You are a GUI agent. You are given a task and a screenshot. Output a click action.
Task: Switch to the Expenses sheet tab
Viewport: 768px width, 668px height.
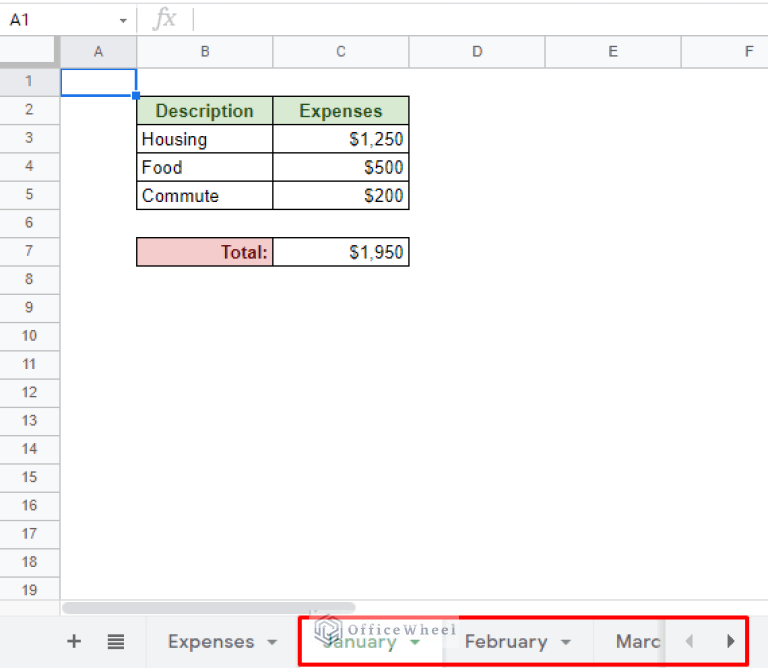click(211, 642)
